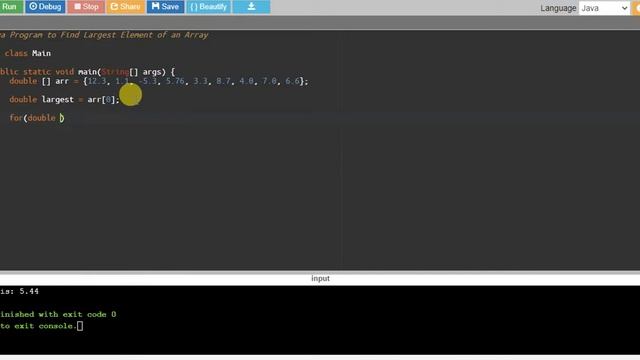The width and height of the screenshot is (640, 360).
Task: Click console output 5.44
Action: 29,291
